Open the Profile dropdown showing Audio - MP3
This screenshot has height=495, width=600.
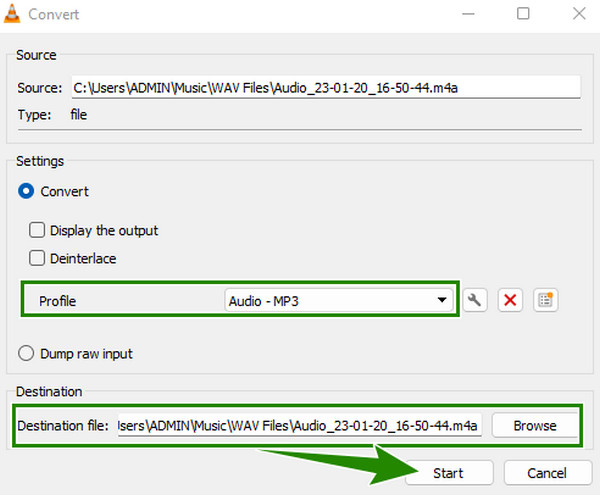tap(339, 301)
